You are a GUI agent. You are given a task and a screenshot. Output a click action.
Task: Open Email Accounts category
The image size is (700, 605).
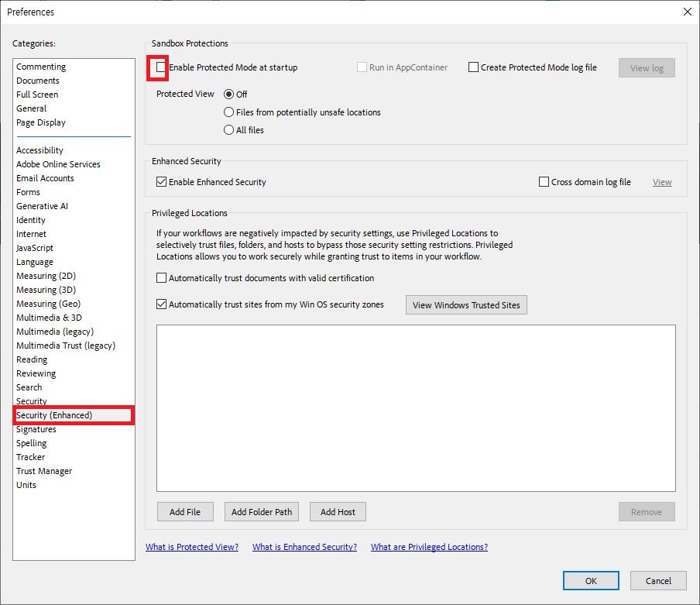[45, 177]
